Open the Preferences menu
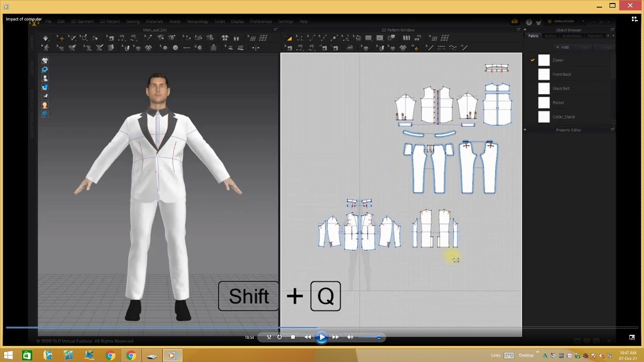Screen dimensions: 644x362 coord(261,22)
